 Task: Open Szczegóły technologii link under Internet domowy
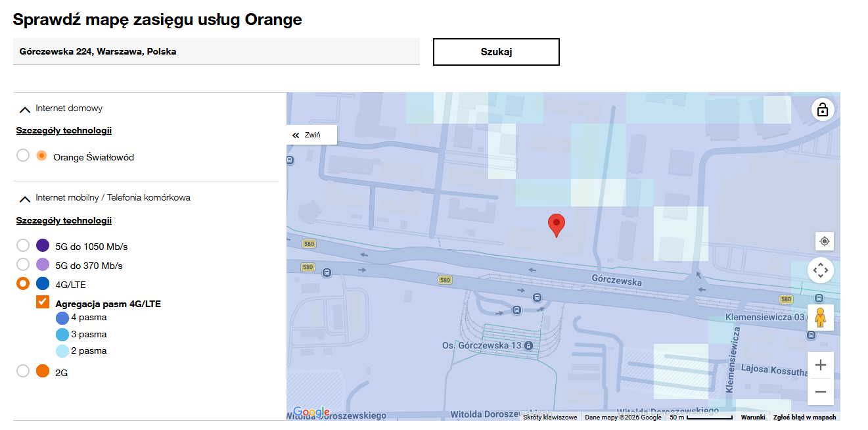tap(64, 130)
